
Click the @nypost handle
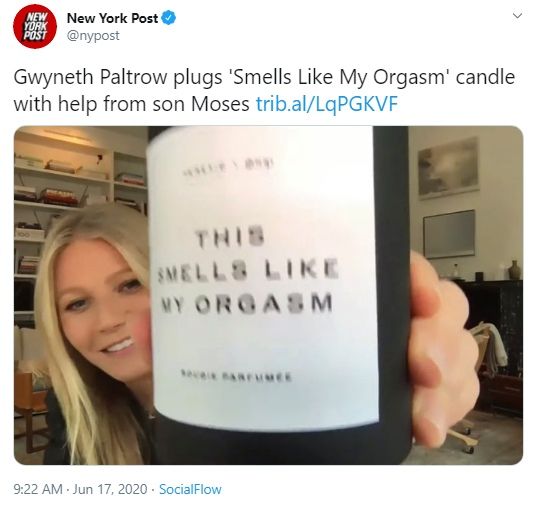tap(93, 36)
